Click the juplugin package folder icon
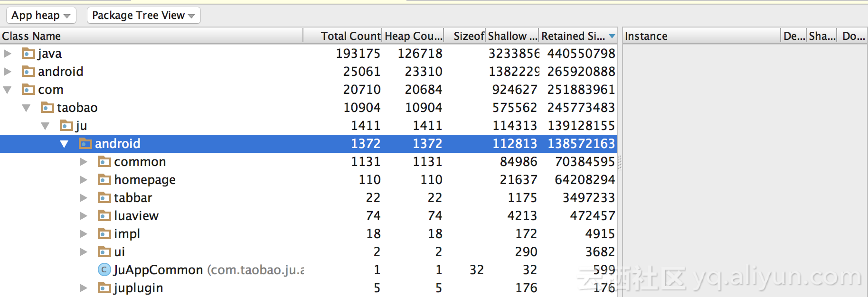Image resolution: width=868 pixels, height=297 pixels. [x=104, y=288]
